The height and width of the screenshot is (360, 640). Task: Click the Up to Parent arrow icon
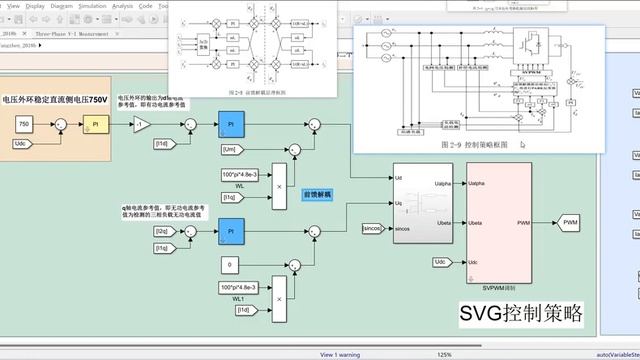(60, 19)
